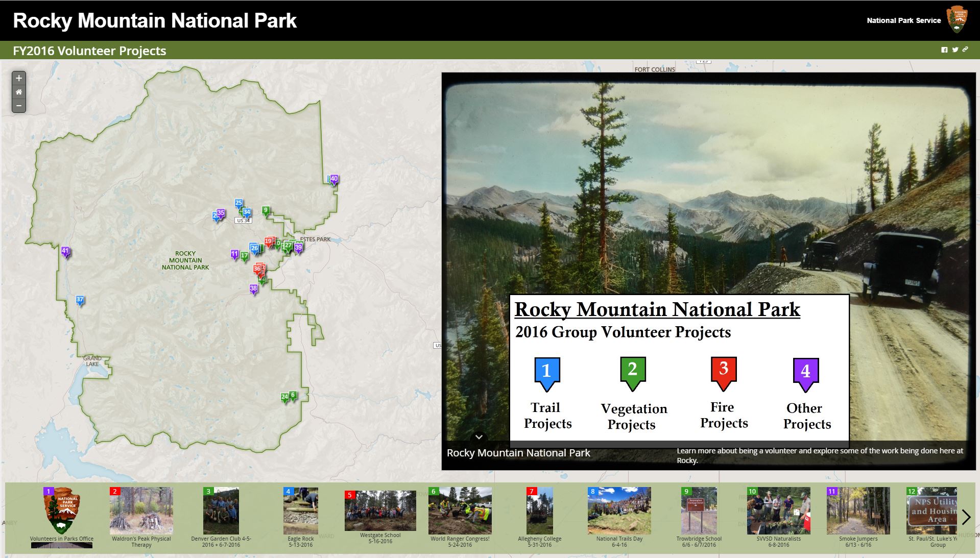Select red map marker 19
This screenshot has width=980, height=558.
(x=268, y=241)
